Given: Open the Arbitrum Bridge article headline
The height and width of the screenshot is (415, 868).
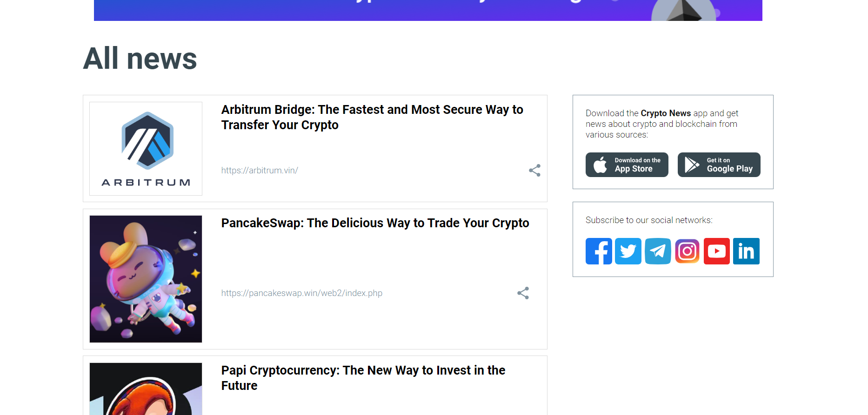Looking at the screenshot, I should tap(372, 117).
